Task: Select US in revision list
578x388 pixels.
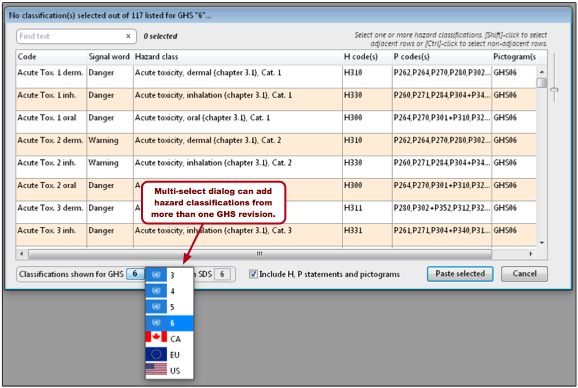Action: click(x=169, y=370)
